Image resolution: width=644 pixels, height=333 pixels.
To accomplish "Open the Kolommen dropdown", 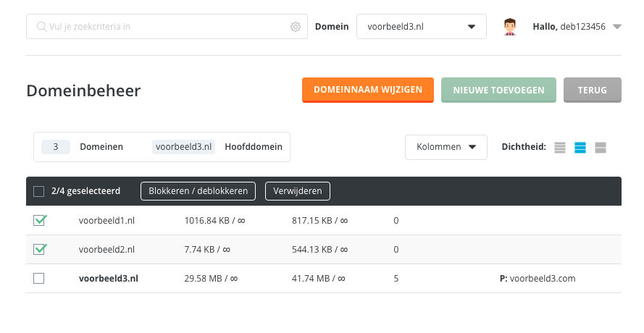I will pyautogui.click(x=446, y=147).
